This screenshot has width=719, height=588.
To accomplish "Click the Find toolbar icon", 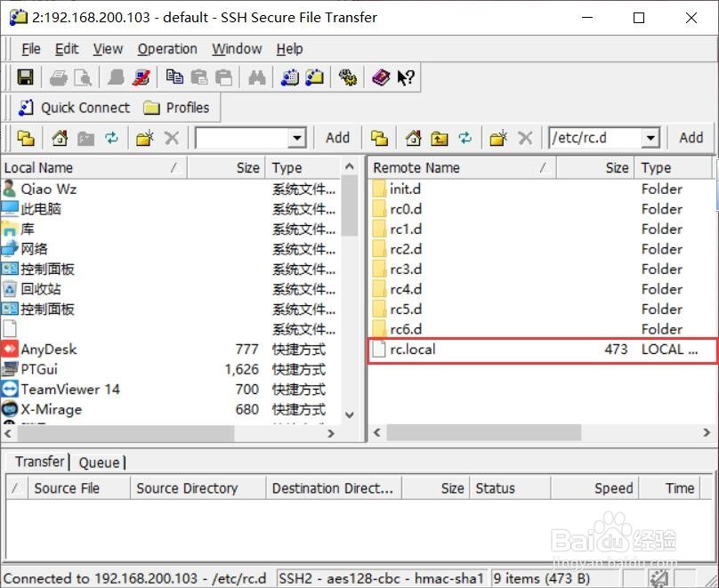I will [x=256, y=77].
